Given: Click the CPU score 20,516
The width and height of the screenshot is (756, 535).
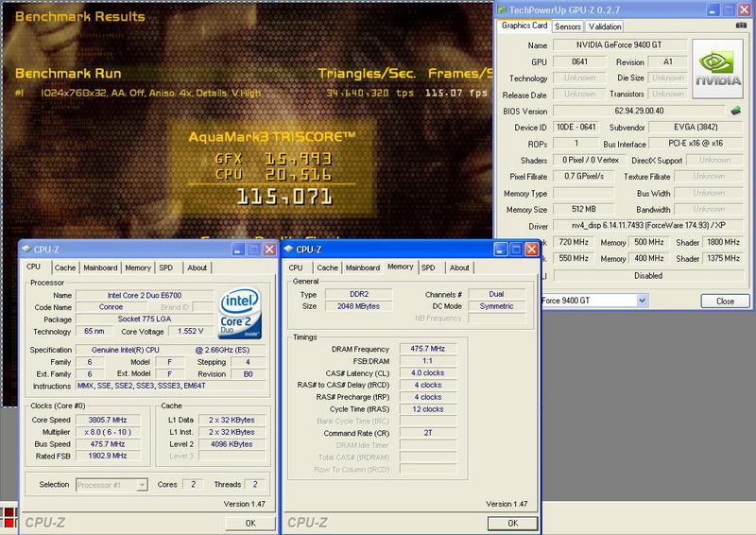Looking at the screenshot, I should click(298, 174).
